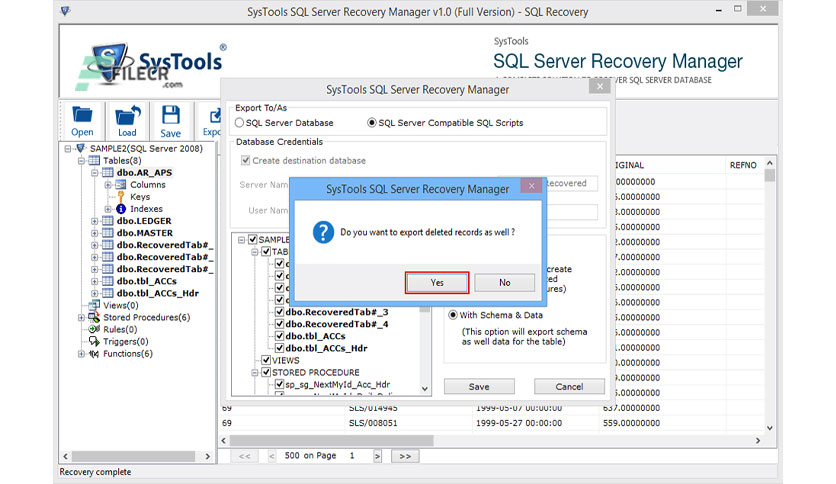
Task: Expand the Columns node
Action: (108, 184)
